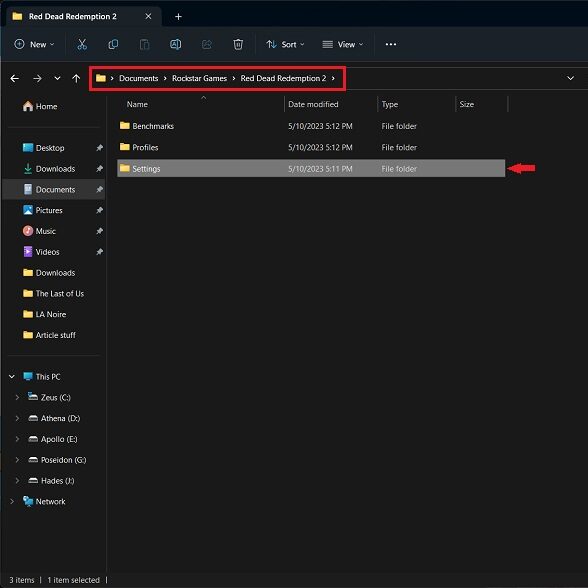588x588 pixels.
Task: Open the View dropdown menu
Action: coord(342,44)
